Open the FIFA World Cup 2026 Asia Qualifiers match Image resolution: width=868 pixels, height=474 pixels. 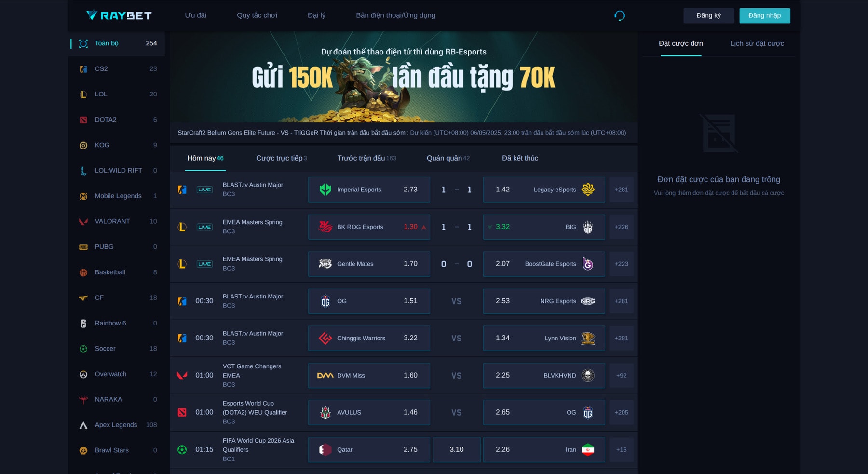tap(258, 449)
